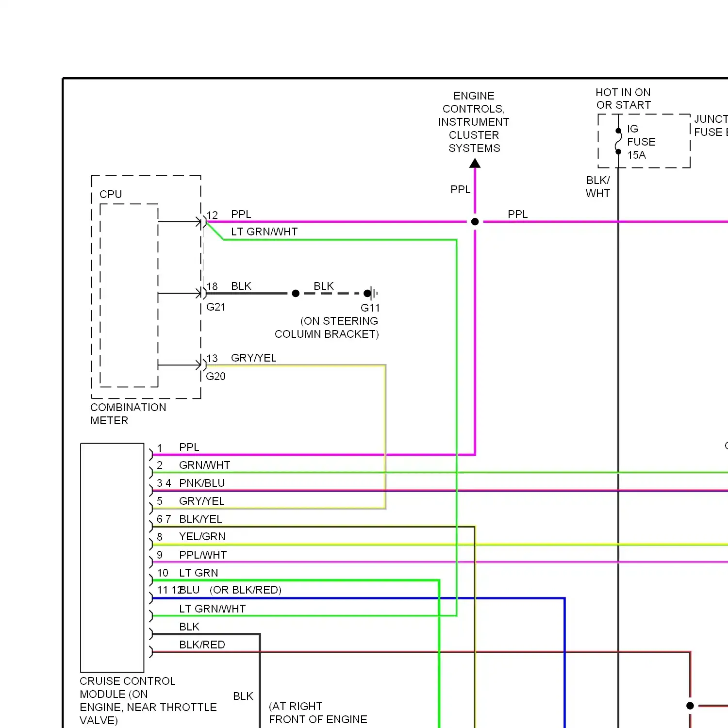Screen dimensions: 728x728
Task: Select the G11 ground label
Action: tap(370, 308)
